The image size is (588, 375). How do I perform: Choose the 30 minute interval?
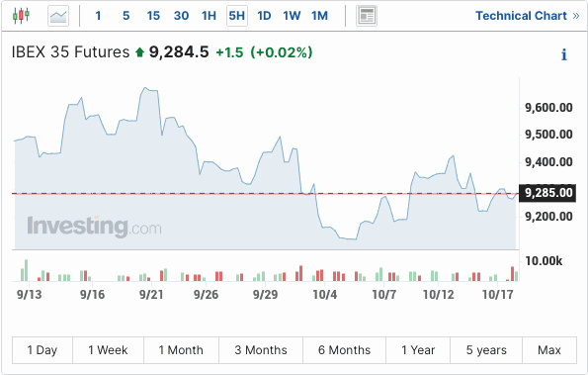click(181, 16)
